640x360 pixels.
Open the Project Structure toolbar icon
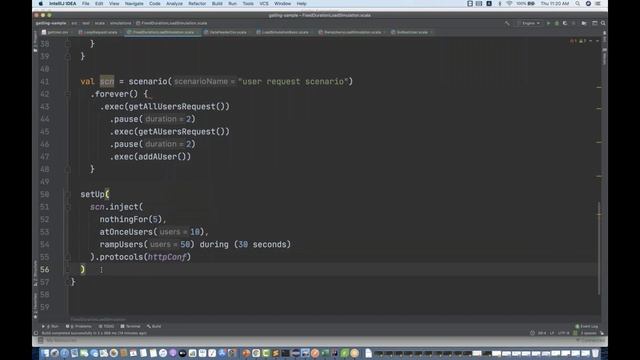584,23
